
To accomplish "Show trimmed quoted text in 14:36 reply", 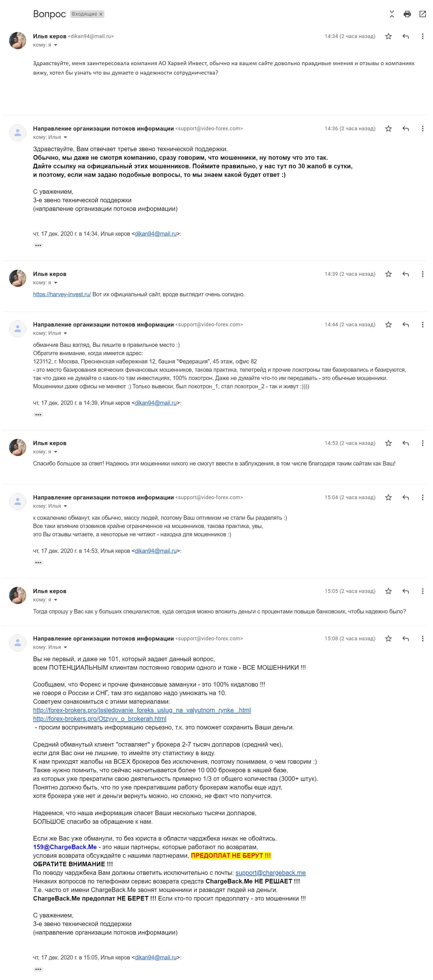I will [38, 245].
